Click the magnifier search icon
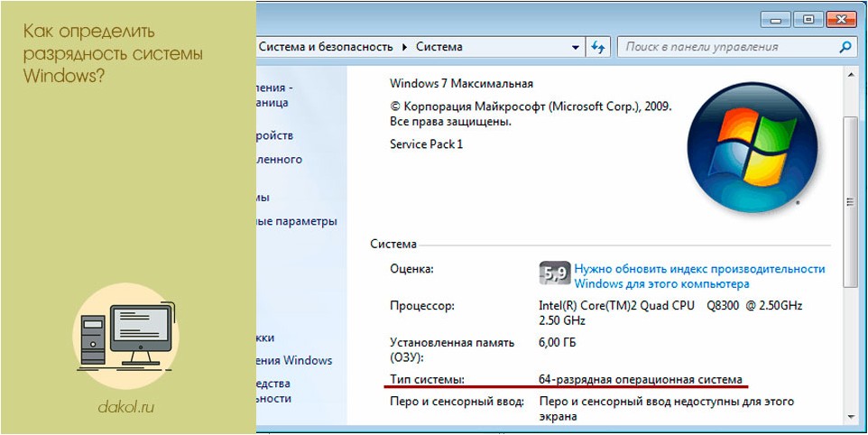This screenshot has width=868, height=435. coord(845,47)
